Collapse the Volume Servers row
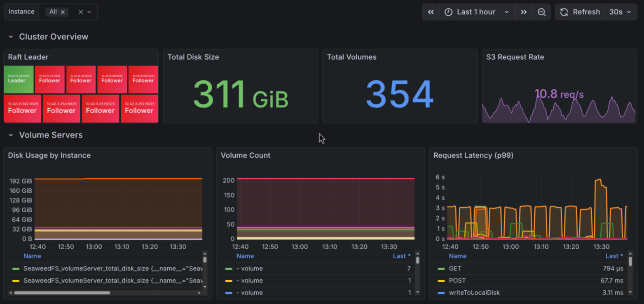This screenshot has width=644, height=304. (11, 135)
